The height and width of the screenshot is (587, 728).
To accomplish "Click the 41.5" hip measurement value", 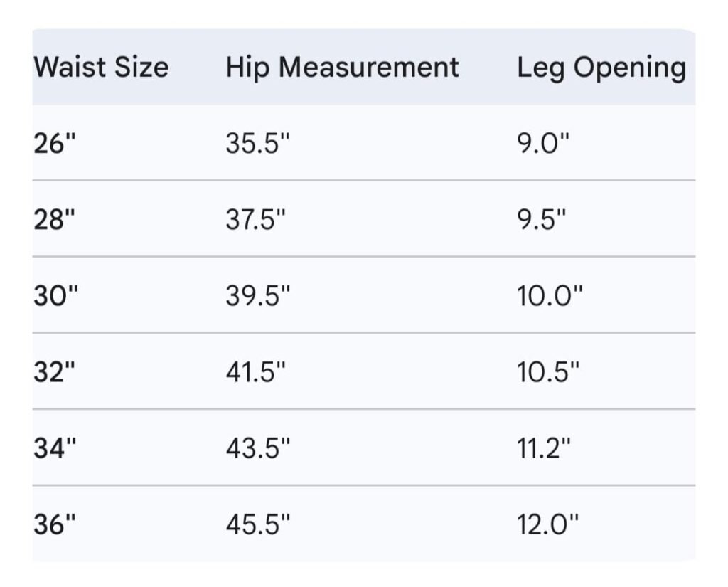I will [259, 372].
